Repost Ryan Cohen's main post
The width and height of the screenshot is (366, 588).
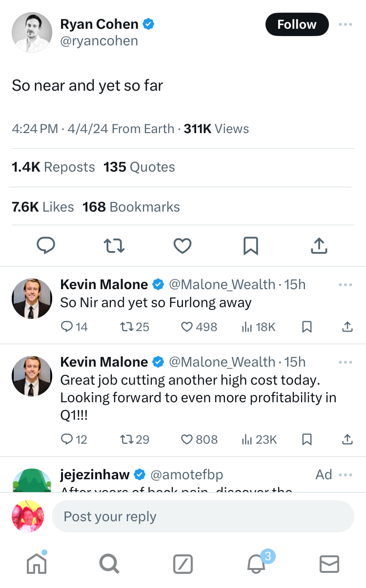click(115, 246)
